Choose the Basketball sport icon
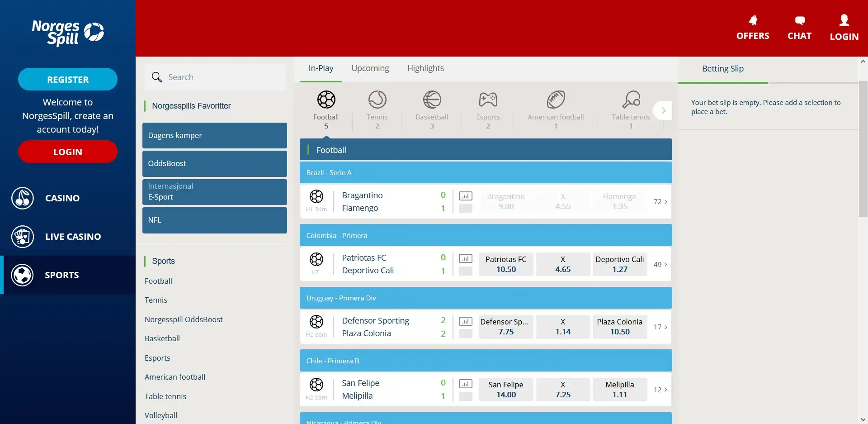This screenshot has height=424, width=868. pyautogui.click(x=432, y=100)
